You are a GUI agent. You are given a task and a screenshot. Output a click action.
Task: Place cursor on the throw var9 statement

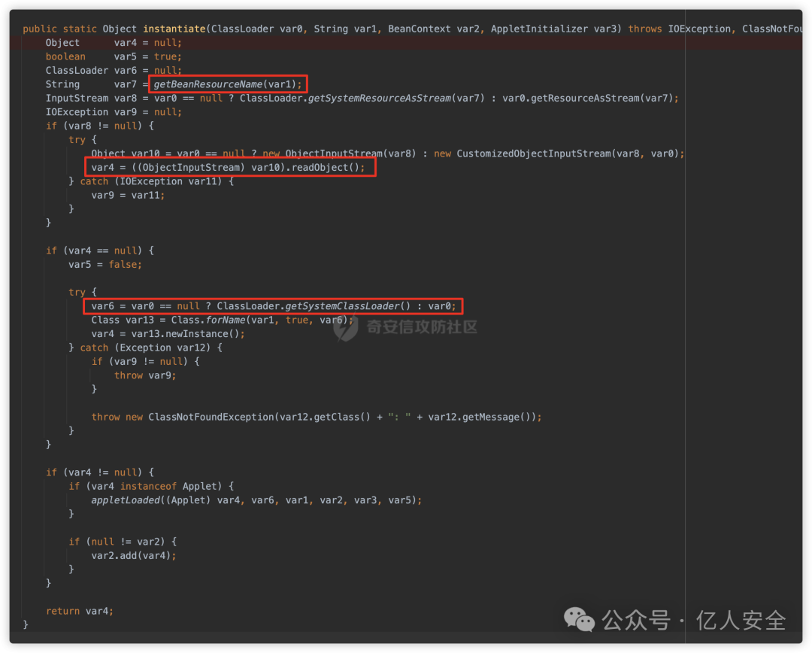pos(145,375)
